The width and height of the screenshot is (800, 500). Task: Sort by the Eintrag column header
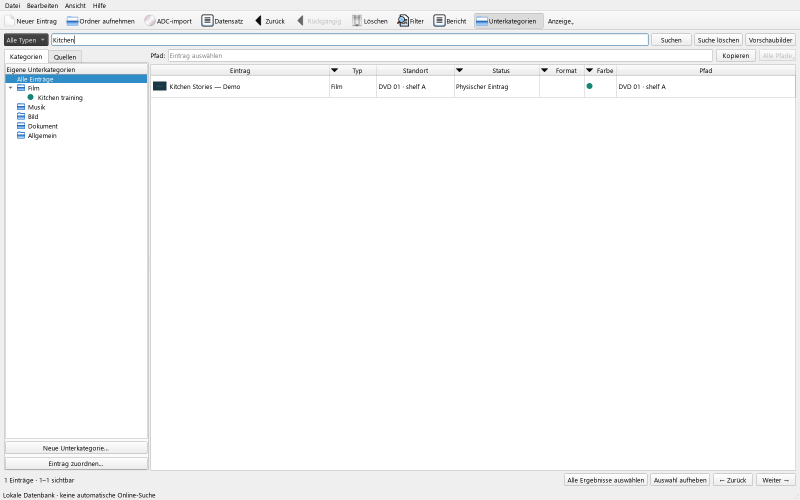240,70
